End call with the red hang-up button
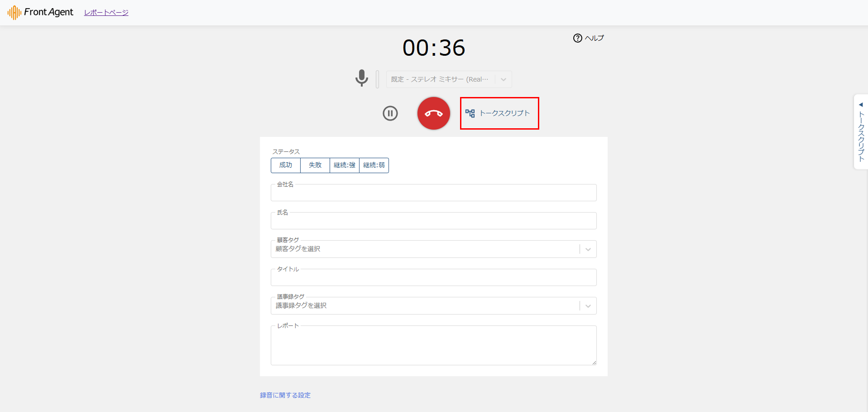This screenshot has width=868, height=412. coord(433,113)
